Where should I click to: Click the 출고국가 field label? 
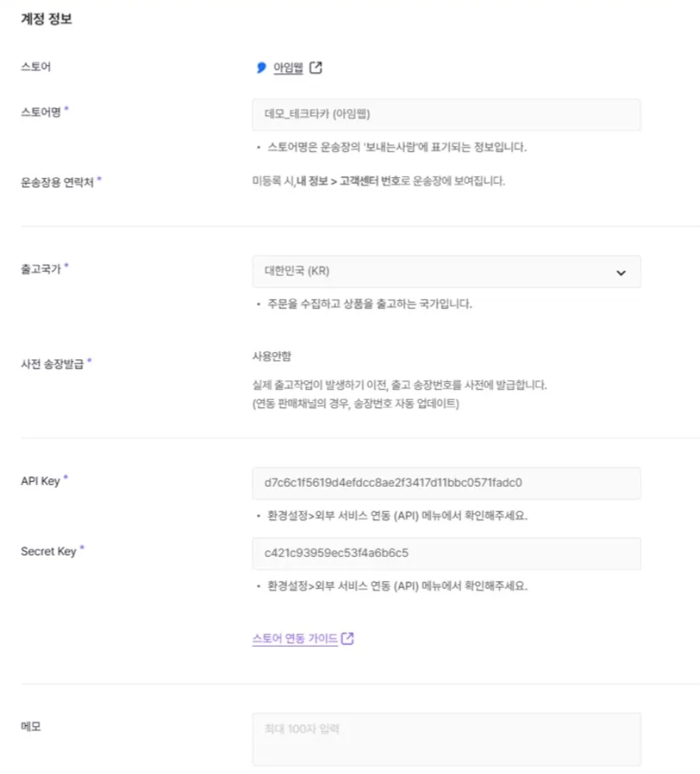tap(41, 269)
